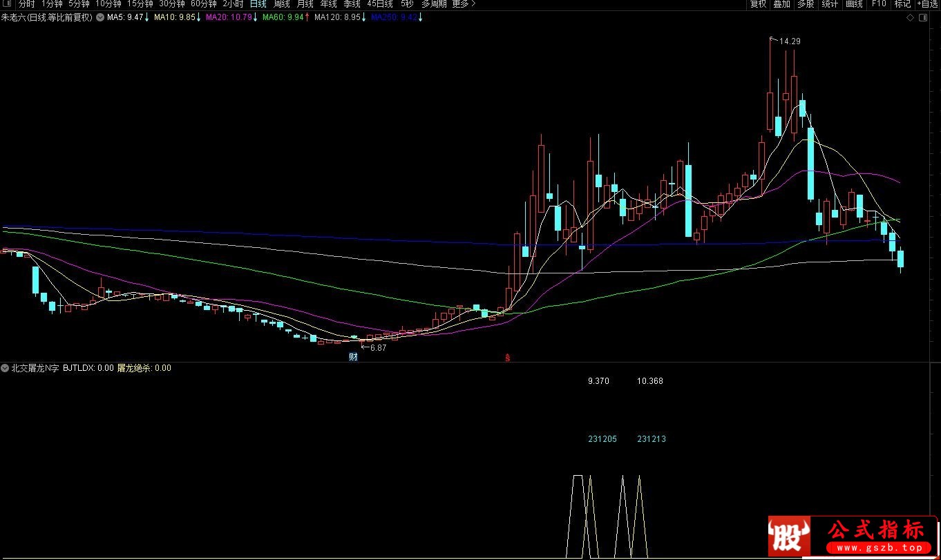Click the red S marker under the chart

(508, 358)
